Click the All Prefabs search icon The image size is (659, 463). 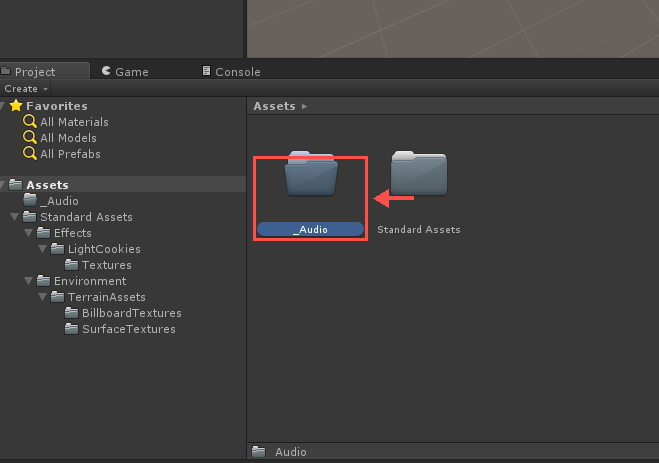click(29, 153)
